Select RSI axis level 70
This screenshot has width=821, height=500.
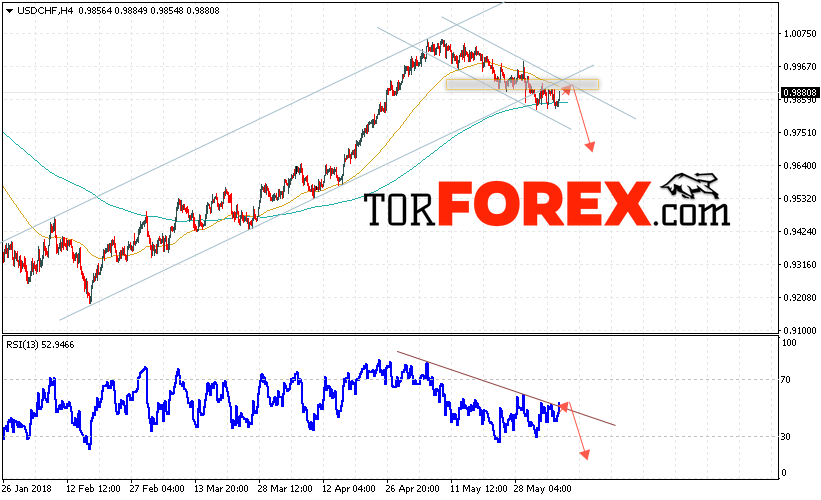point(785,380)
